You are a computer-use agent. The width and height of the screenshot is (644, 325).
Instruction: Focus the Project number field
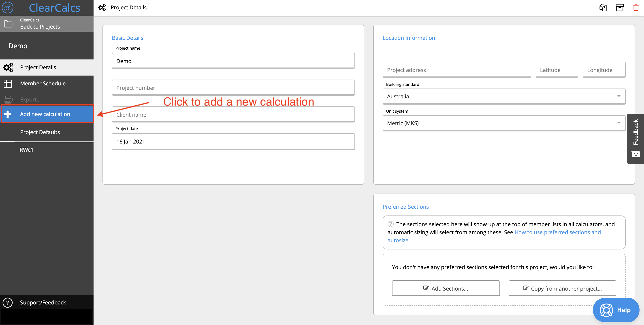coord(233,88)
